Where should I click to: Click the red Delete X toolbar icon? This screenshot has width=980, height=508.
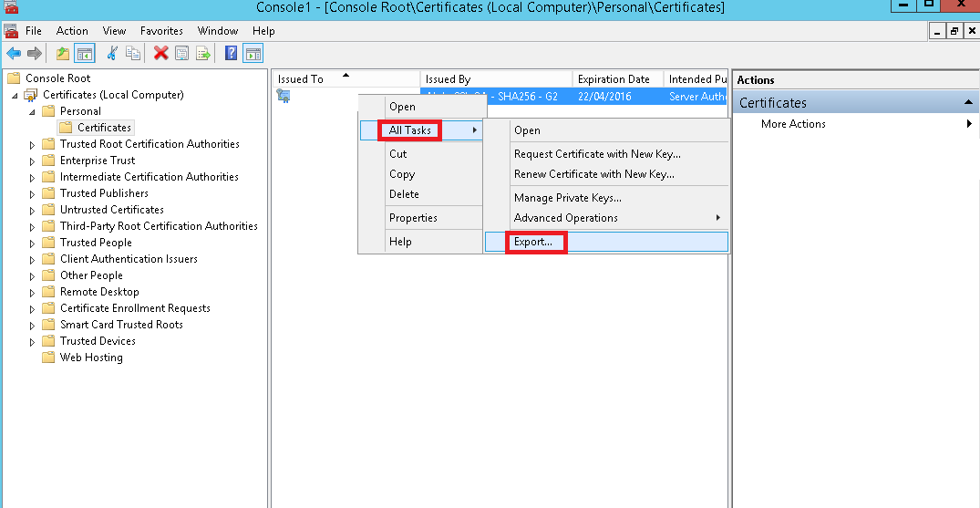160,53
